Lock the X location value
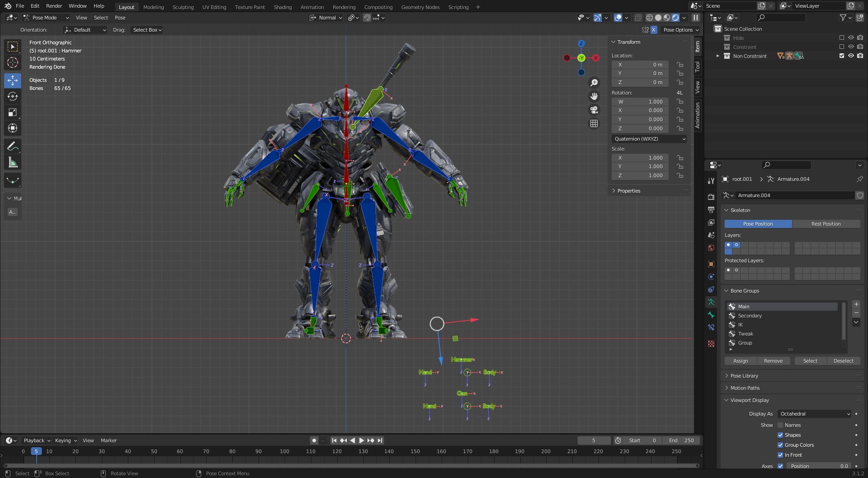Viewport: 868px width, 478px height. [680, 65]
